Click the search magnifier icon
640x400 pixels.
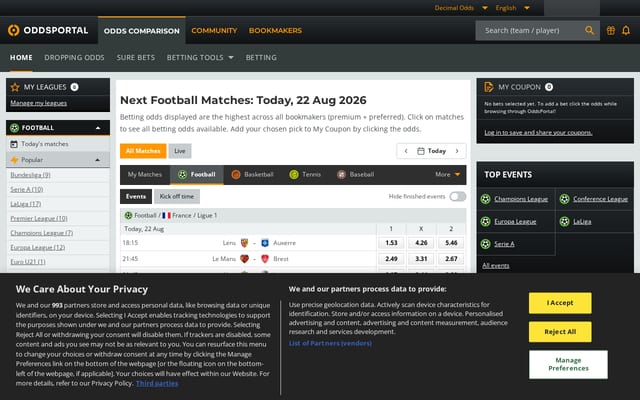coord(589,30)
